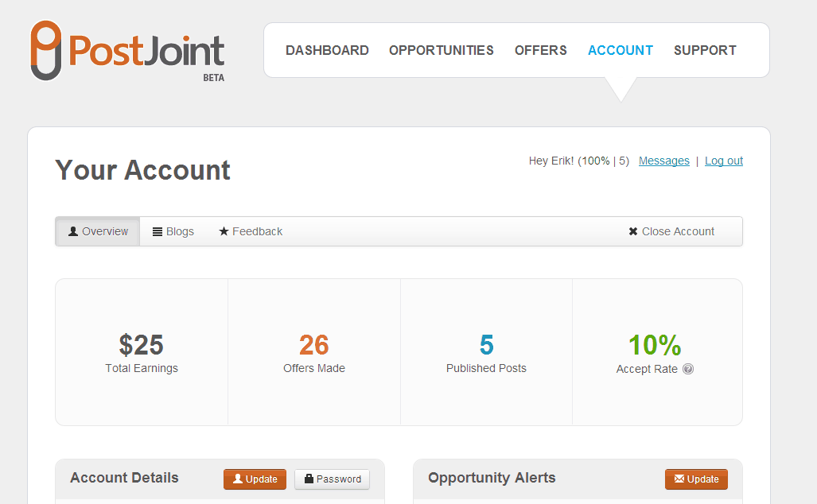
Task: Open the Messages link
Action: coord(663,161)
